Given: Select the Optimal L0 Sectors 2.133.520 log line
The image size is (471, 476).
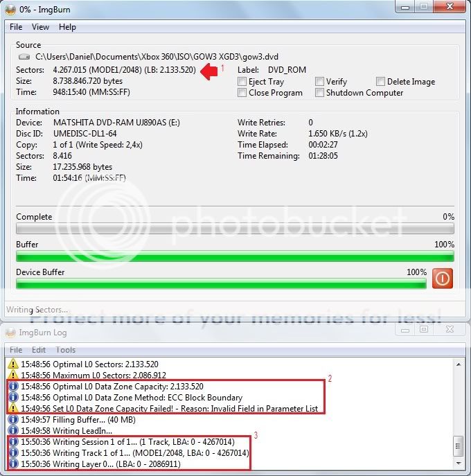Looking at the screenshot, I should (x=89, y=364).
